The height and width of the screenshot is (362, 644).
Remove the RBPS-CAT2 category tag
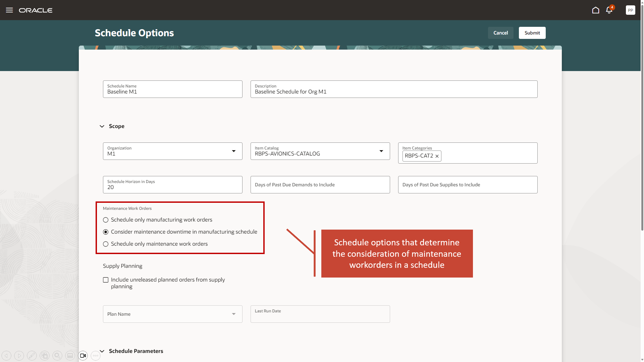(437, 156)
